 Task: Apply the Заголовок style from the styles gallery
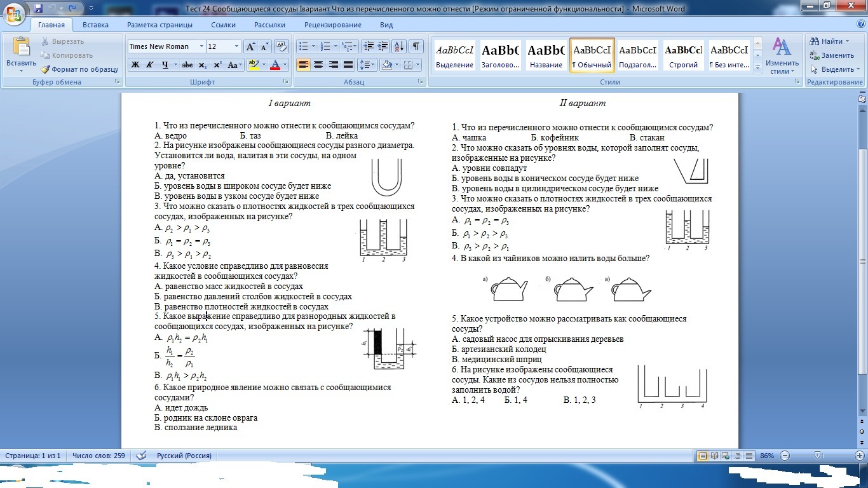[501, 55]
